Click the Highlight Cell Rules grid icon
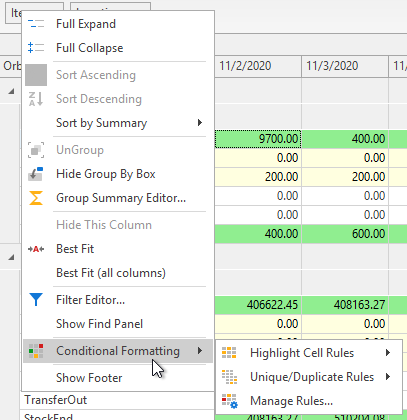 click(x=229, y=353)
